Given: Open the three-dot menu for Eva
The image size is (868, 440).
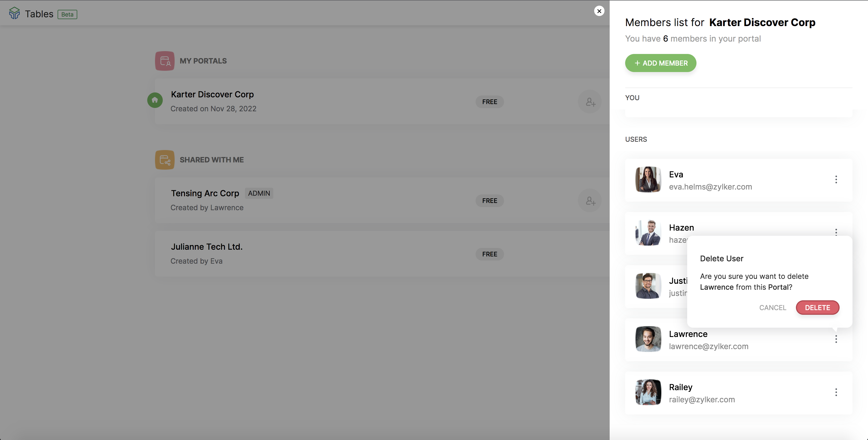Looking at the screenshot, I should [836, 179].
